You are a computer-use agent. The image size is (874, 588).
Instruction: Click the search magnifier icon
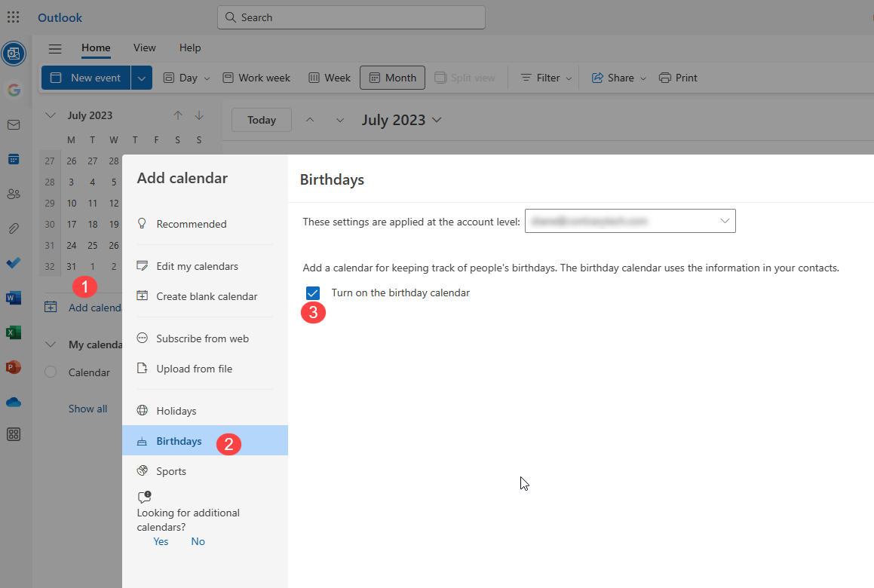tap(230, 17)
